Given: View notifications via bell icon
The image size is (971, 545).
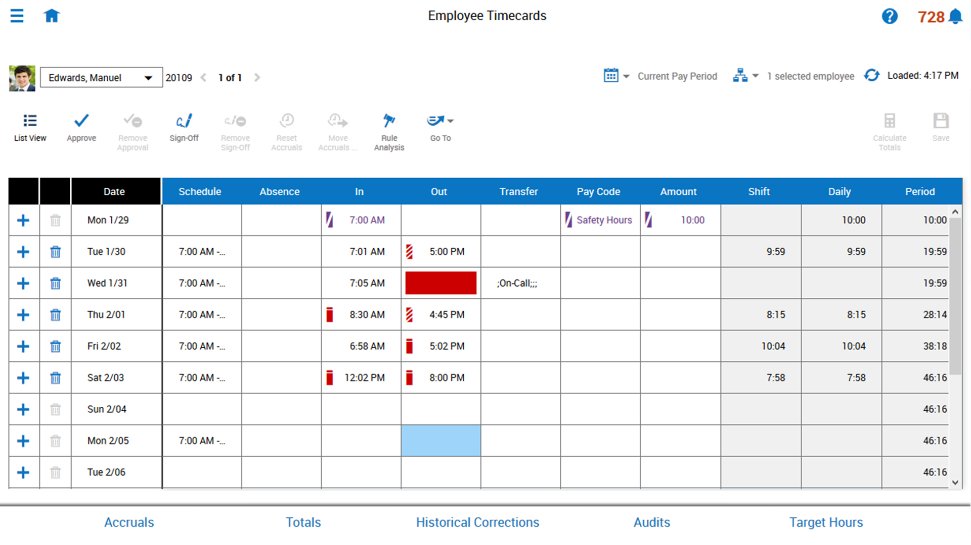Looking at the screenshot, I should pyautogui.click(x=956, y=17).
